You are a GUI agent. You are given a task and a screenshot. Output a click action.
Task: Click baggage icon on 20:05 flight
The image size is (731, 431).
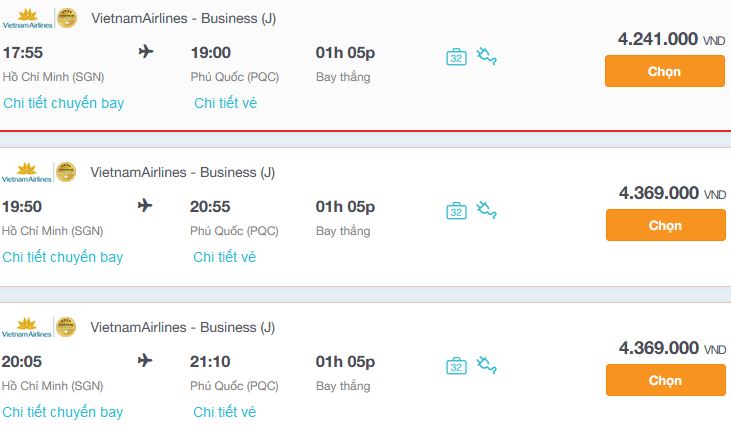(x=456, y=365)
